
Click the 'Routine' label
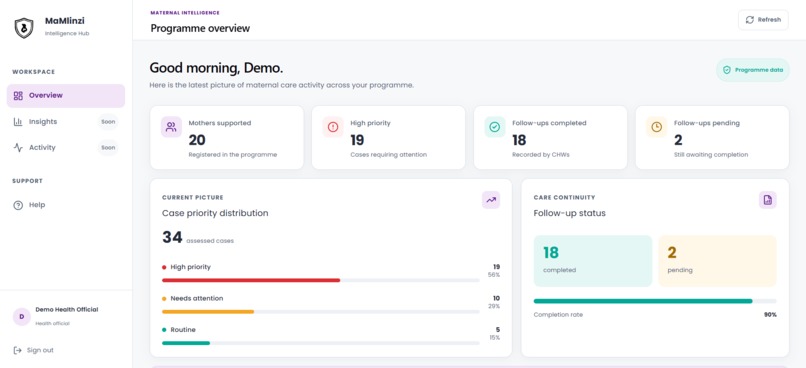click(x=183, y=329)
